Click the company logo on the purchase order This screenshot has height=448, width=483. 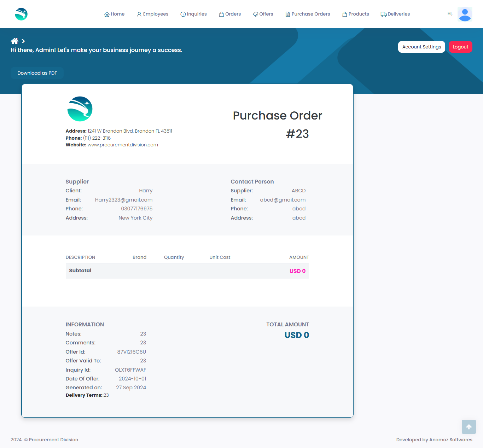tap(80, 109)
